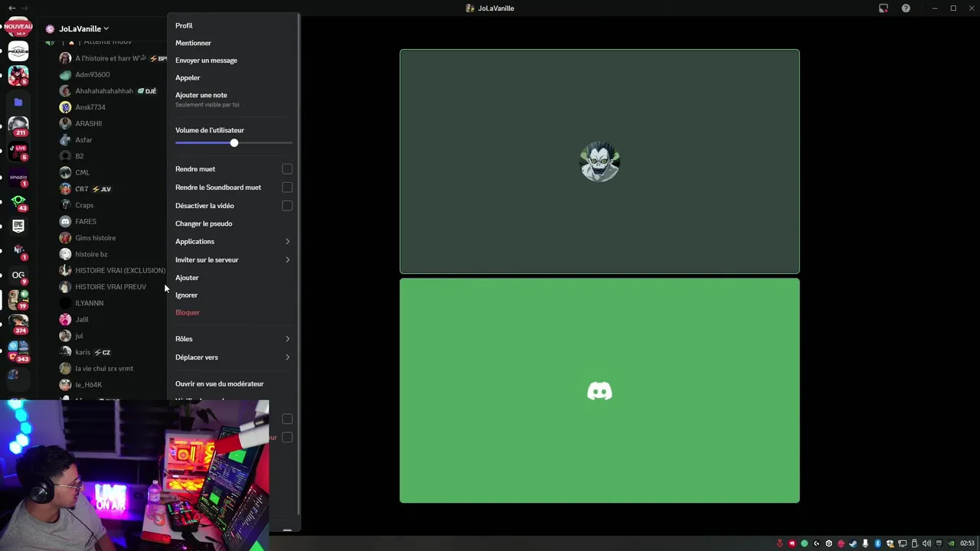Click the microphone tray icon
Viewport: 980px width, 551px height.
tap(865, 543)
